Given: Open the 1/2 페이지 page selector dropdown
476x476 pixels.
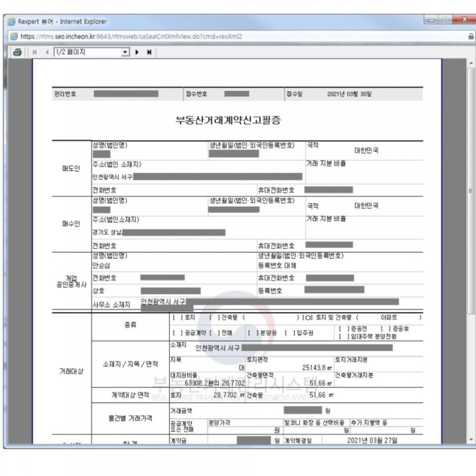Looking at the screenshot, I should pyautogui.click(x=125, y=53).
